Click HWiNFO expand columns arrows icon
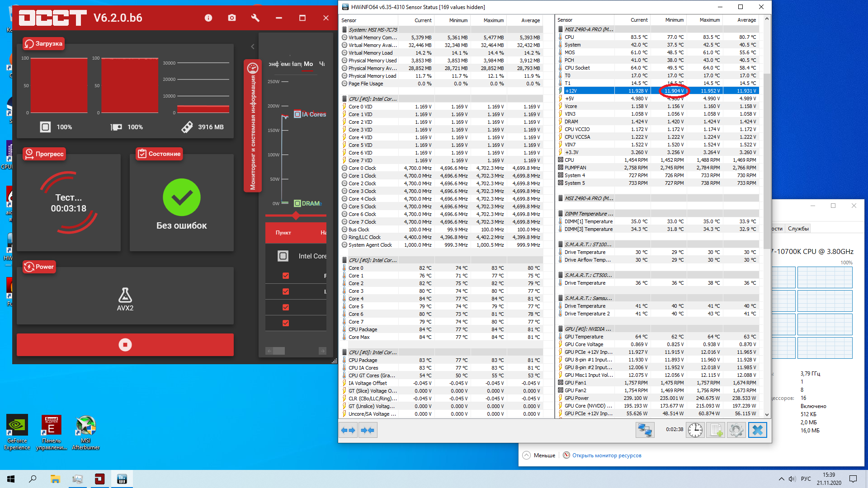868x488 pixels. (348, 430)
